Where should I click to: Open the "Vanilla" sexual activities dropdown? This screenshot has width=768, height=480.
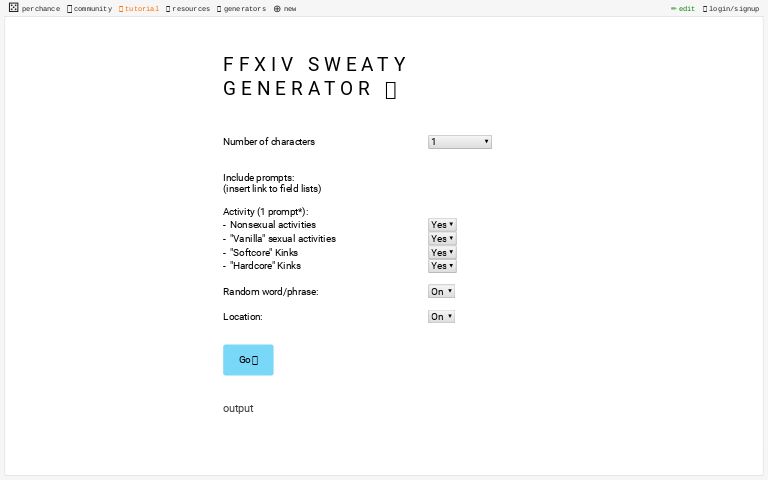pos(442,239)
